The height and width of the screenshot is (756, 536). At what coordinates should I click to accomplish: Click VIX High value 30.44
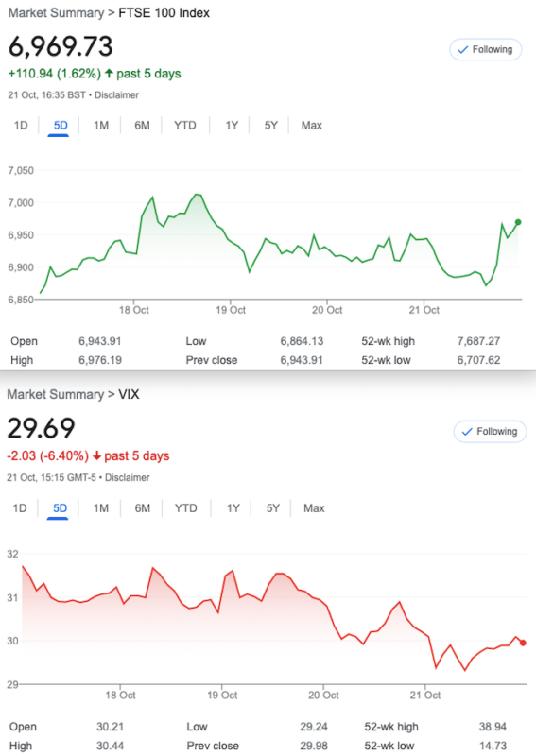click(110, 746)
